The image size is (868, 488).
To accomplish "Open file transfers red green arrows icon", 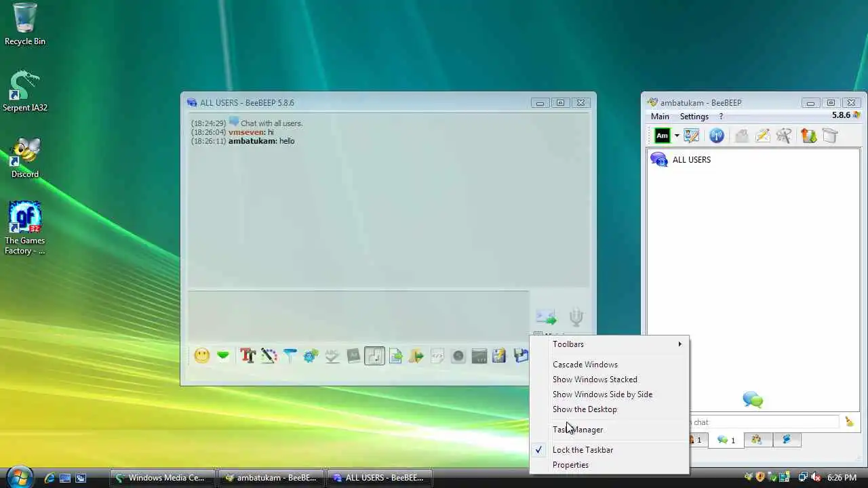I will point(809,136).
